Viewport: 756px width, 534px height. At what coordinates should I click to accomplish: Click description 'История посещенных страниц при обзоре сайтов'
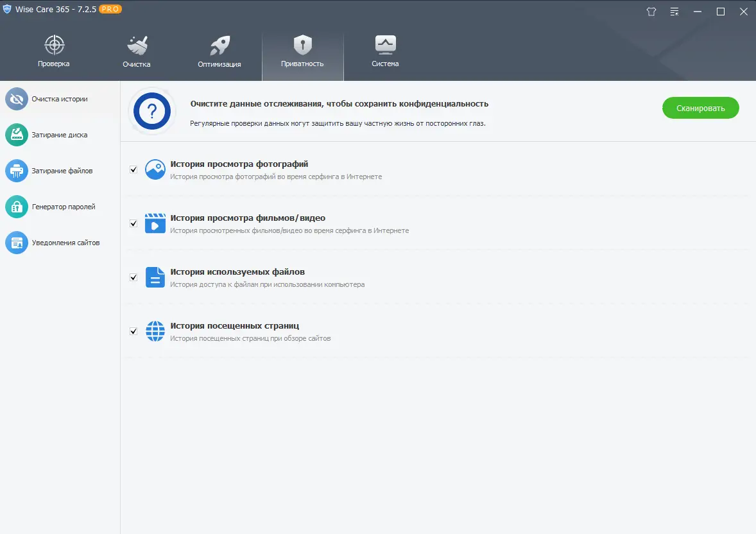click(250, 339)
